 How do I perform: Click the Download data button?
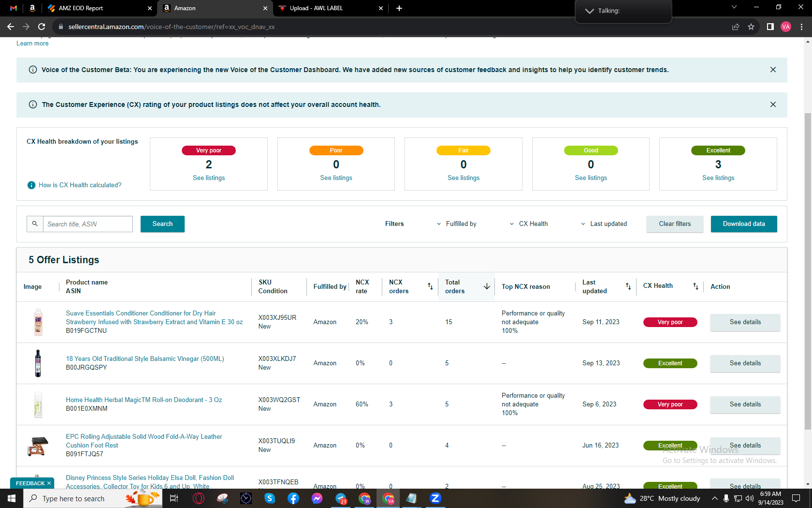tap(744, 224)
